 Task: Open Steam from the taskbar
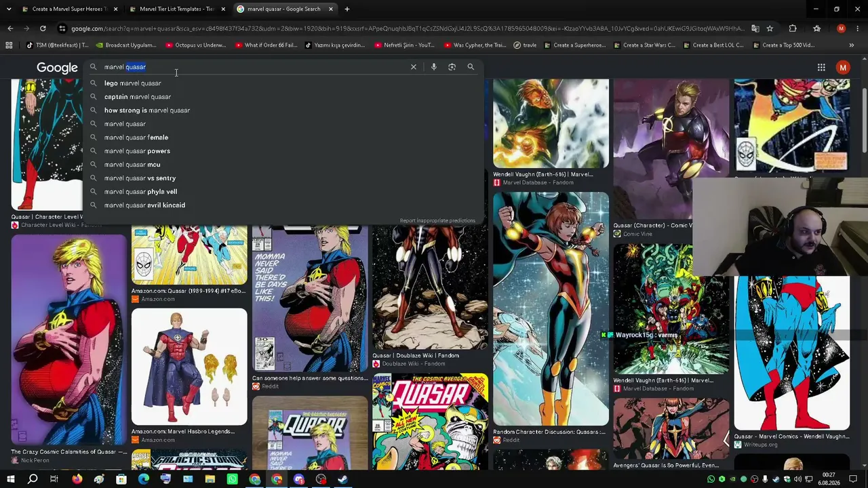coord(342,479)
